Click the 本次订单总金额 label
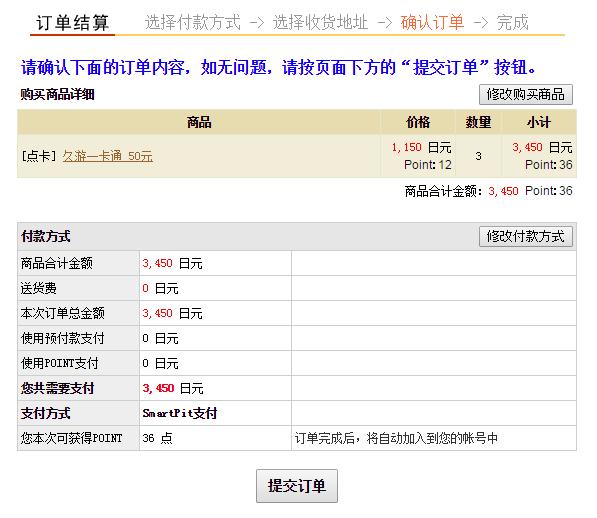 63,313
